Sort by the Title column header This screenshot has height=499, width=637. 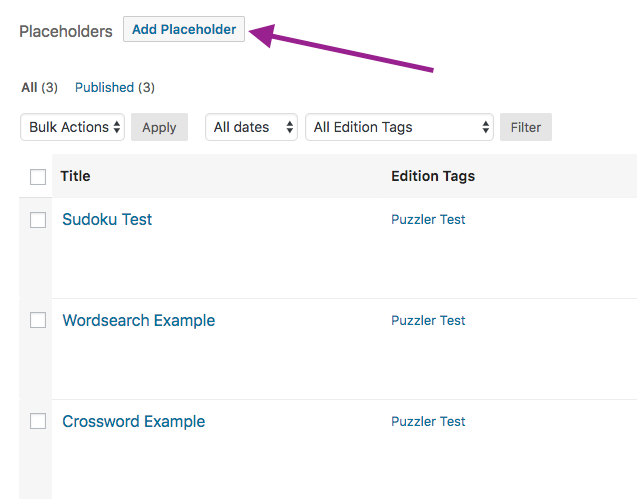pyautogui.click(x=76, y=176)
